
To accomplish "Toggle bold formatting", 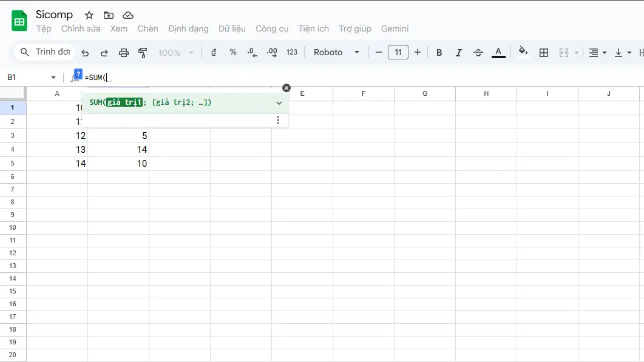I will [439, 52].
